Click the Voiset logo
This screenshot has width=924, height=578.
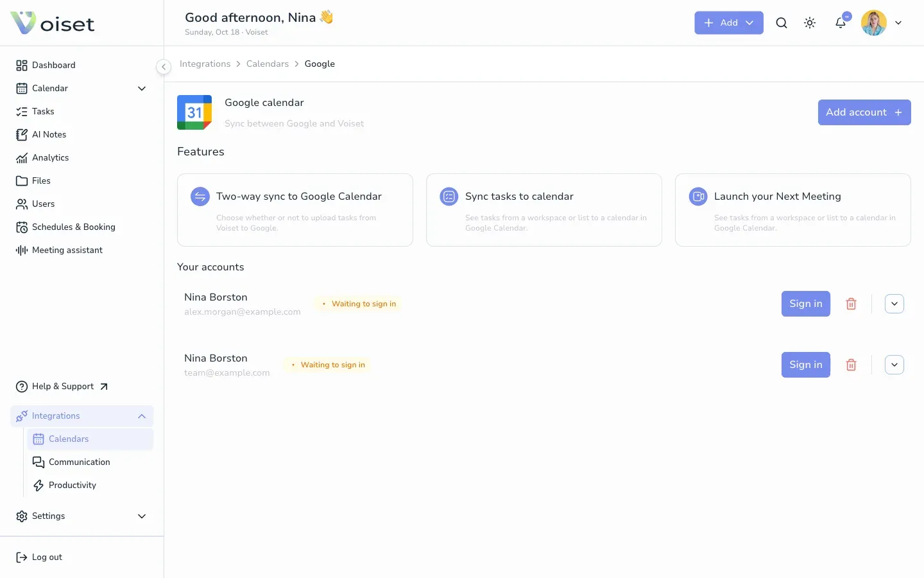53,23
